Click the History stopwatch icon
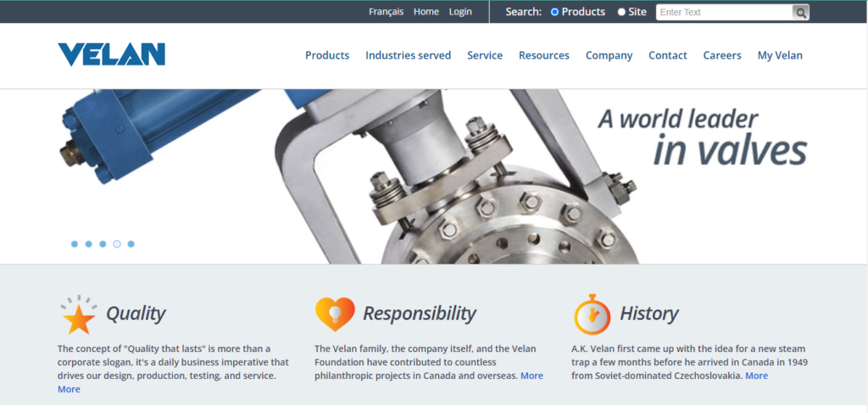 click(592, 315)
